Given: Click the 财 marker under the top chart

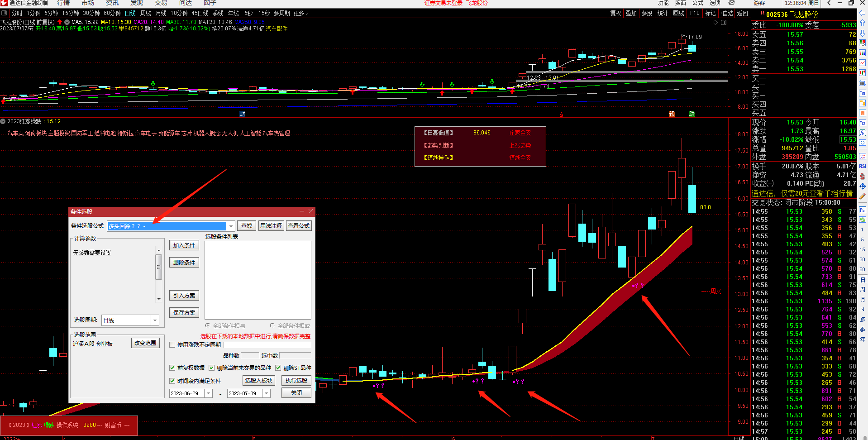Looking at the screenshot, I should (x=242, y=114).
